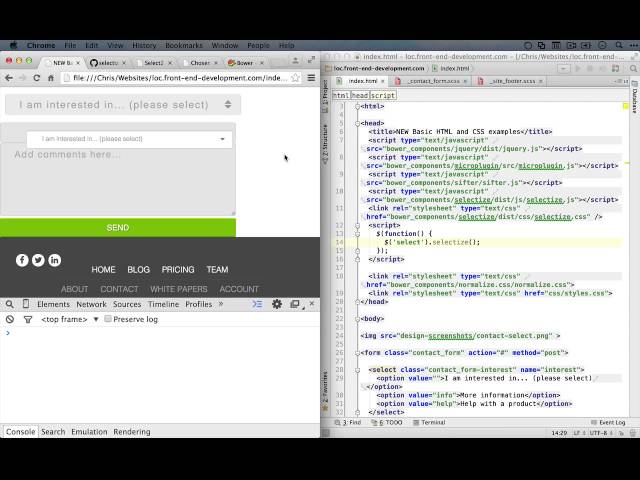This screenshot has height=480, width=640.
Task: Click DevTools inspect magnifier icon
Action: tap(10, 304)
